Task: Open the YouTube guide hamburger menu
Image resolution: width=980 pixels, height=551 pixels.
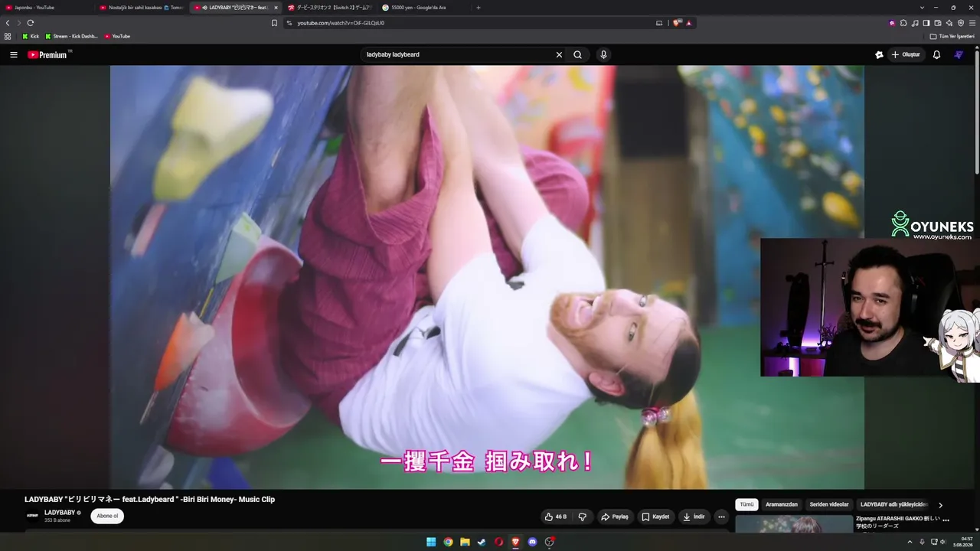Action: click(x=13, y=55)
